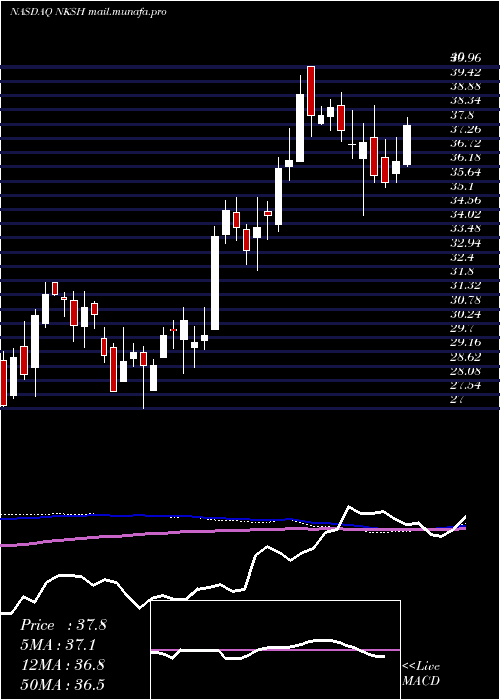500x700 pixels.
Task: Click the 27.54 price axis label
Action: [x=465, y=386]
